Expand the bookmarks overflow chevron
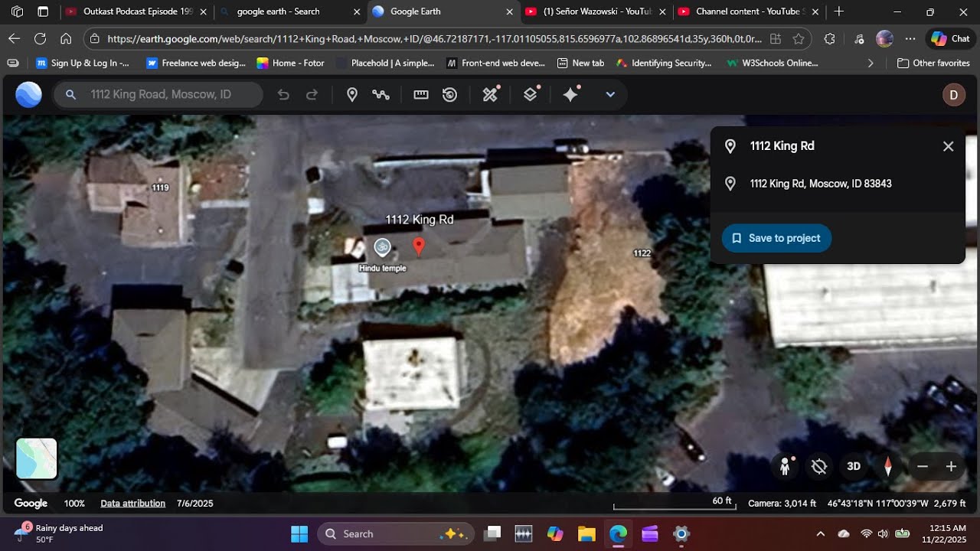The height and width of the screenshot is (551, 980). click(x=871, y=64)
